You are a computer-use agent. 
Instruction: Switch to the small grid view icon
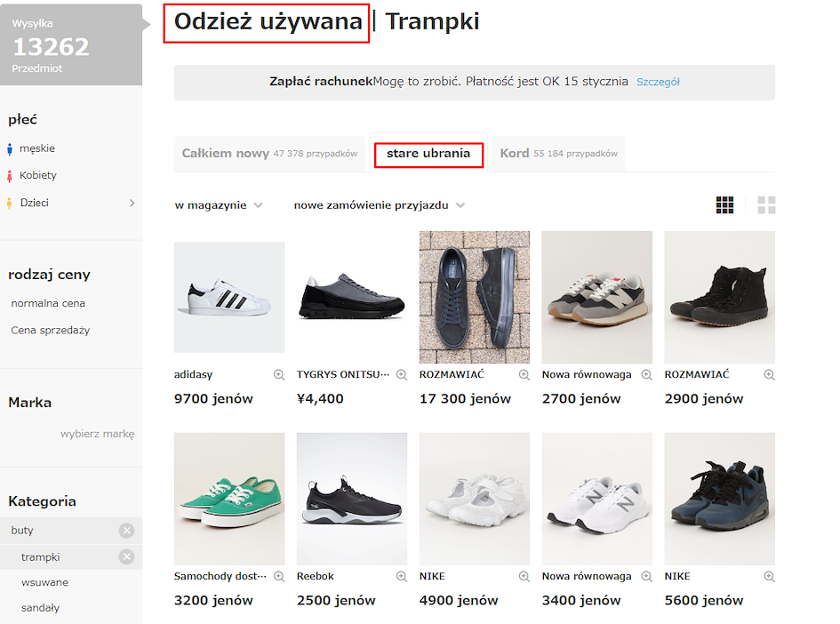pyautogui.click(x=724, y=204)
